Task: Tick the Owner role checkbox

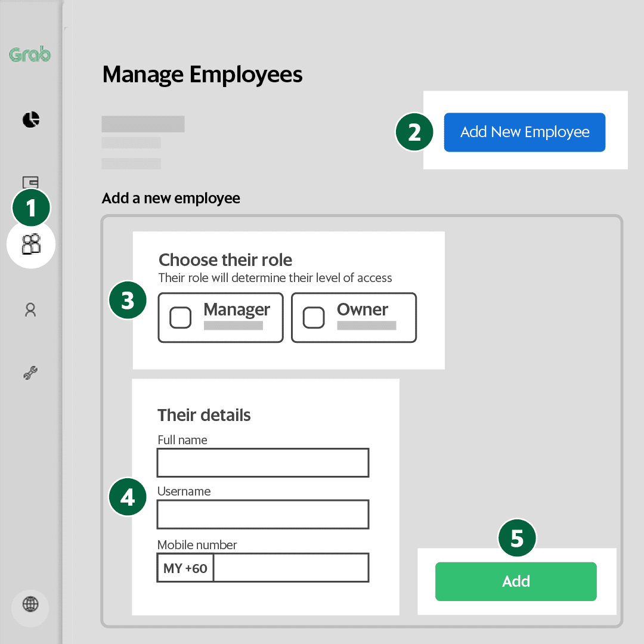Action: pos(314,318)
